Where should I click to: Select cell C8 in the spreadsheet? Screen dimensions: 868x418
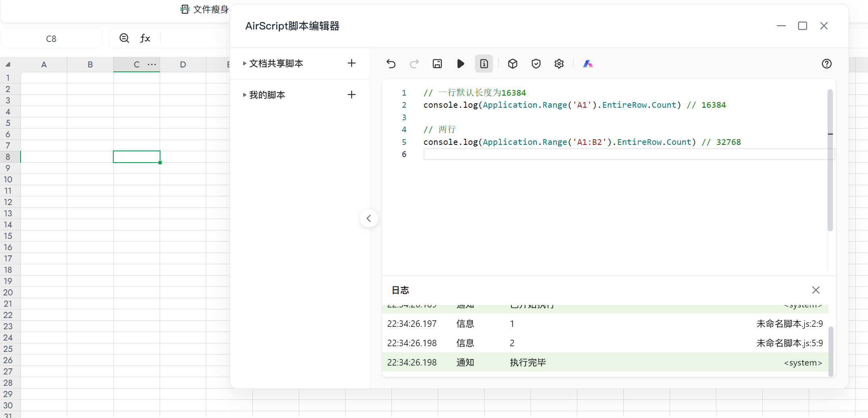coord(137,157)
